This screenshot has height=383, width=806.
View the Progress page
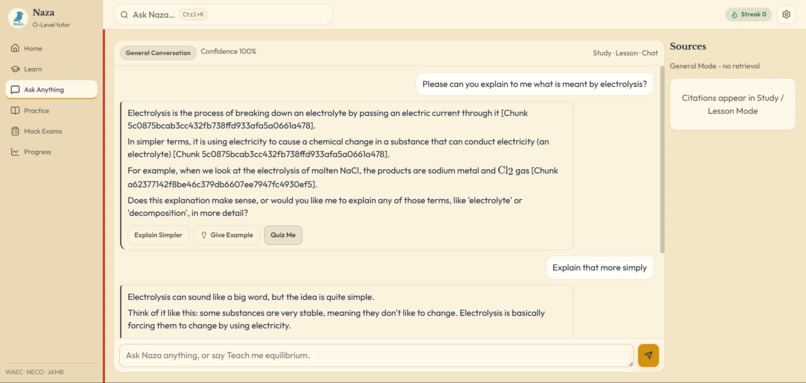click(x=51, y=152)
